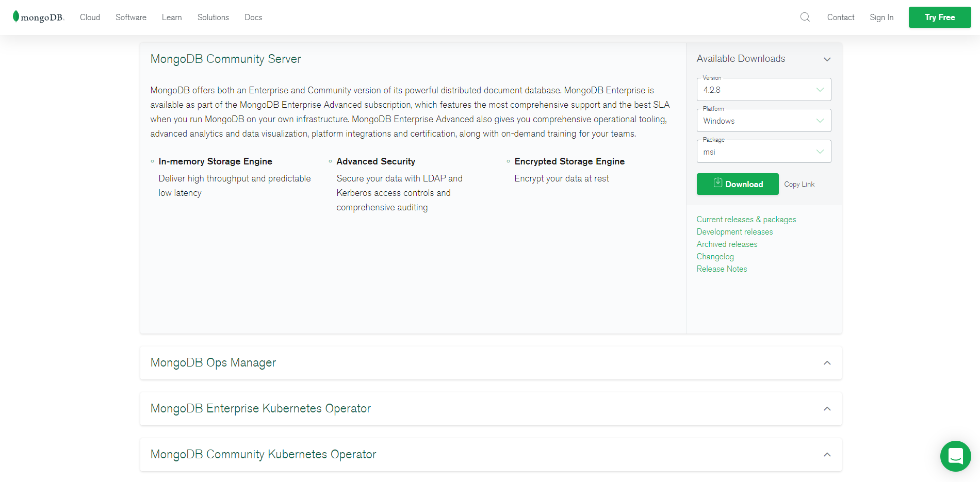Click the Advanced Security heading
This screenshot has width=980, height=482.
point(376,161)
